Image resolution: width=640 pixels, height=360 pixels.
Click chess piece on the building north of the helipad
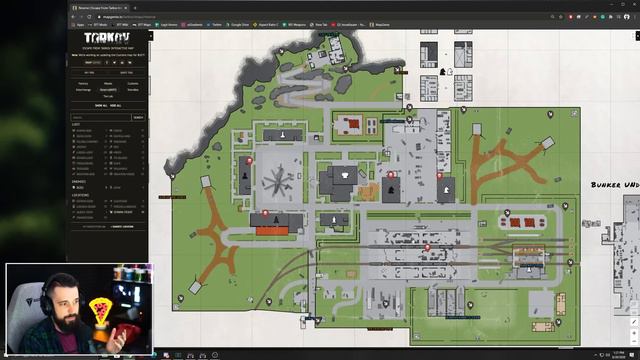coord(282,134)
